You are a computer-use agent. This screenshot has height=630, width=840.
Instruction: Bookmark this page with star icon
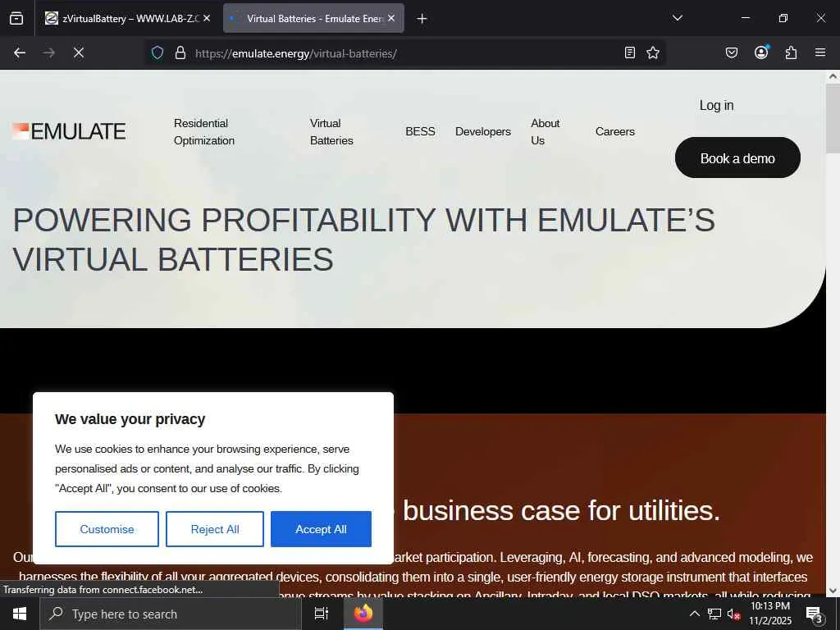coord(652,52)
